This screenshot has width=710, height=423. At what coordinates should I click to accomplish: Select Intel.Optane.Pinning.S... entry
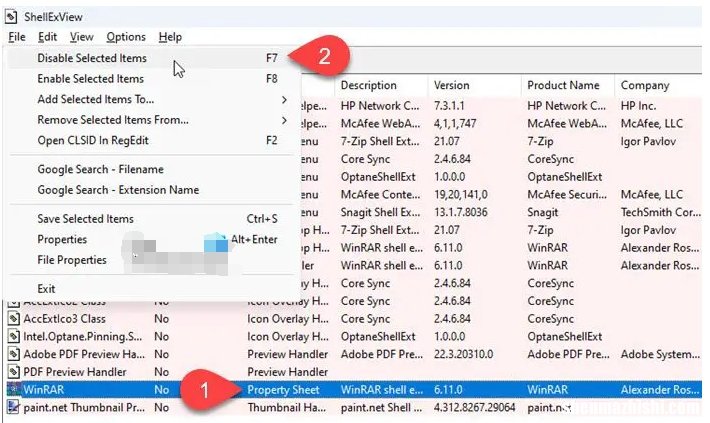tap(83, 336)
